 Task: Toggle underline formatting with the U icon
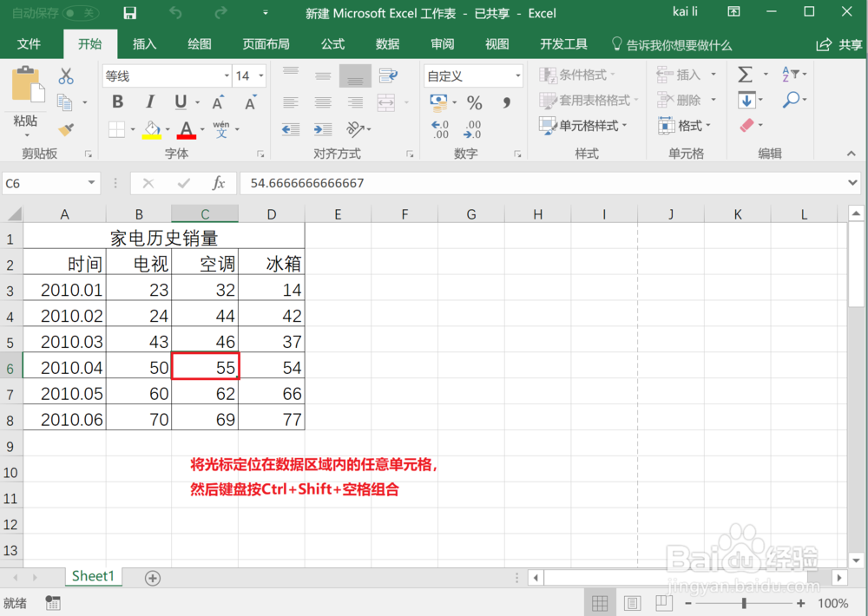[x=180, y=102]
